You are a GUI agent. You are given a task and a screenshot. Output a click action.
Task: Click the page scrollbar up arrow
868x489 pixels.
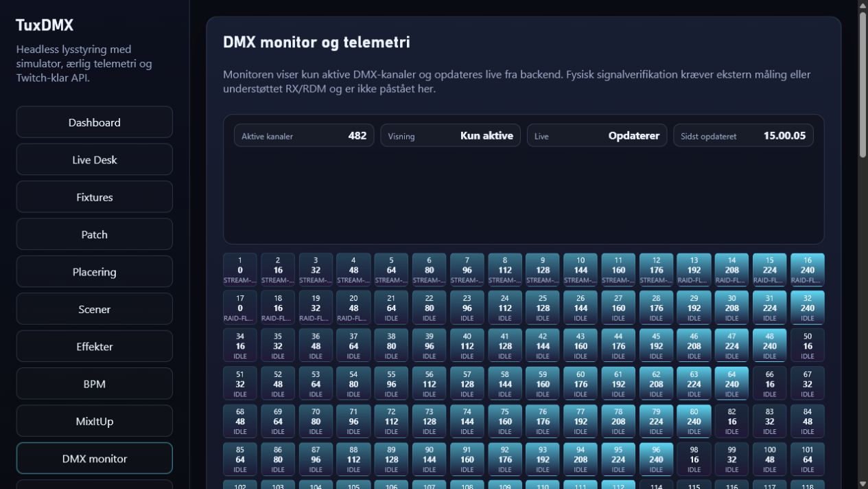coord(863,5)
